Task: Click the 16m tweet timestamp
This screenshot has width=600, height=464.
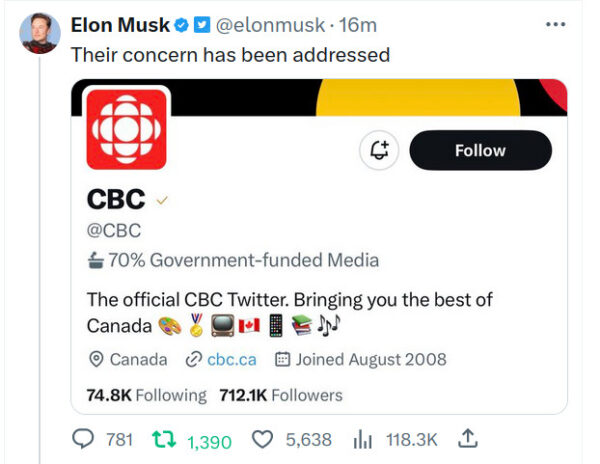Action: click(357, 26)
